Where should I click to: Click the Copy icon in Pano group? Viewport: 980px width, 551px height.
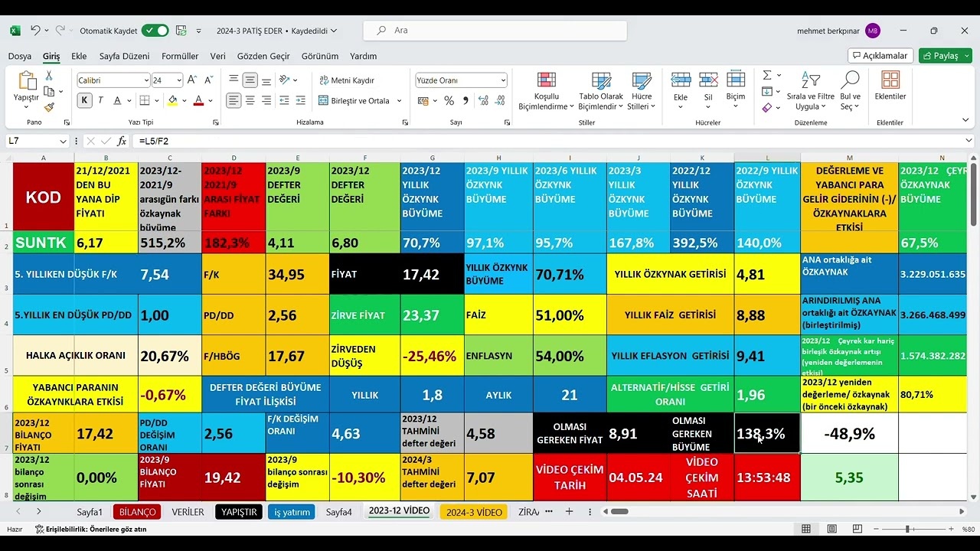49,92
